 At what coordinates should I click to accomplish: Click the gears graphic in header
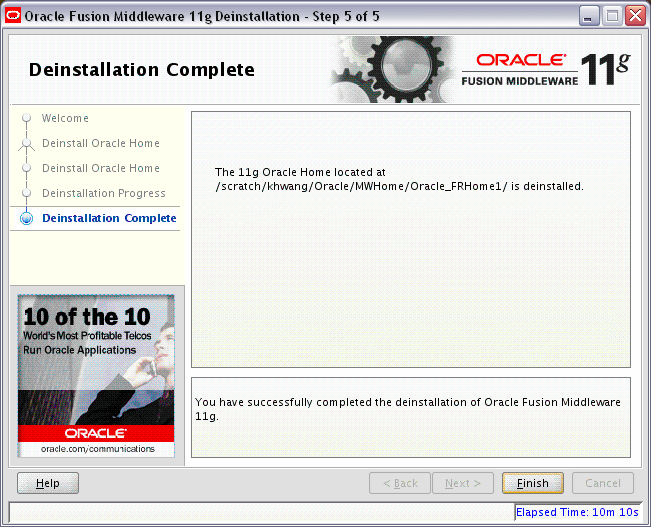click(x=394, y=69)
